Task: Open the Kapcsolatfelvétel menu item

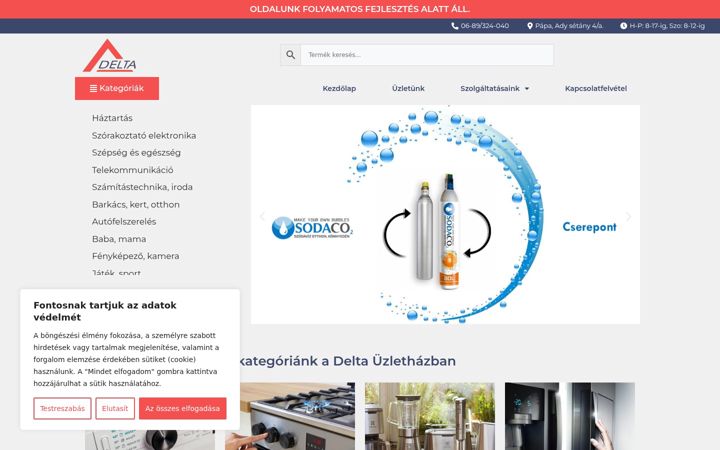Action: [x=596, y=88]
